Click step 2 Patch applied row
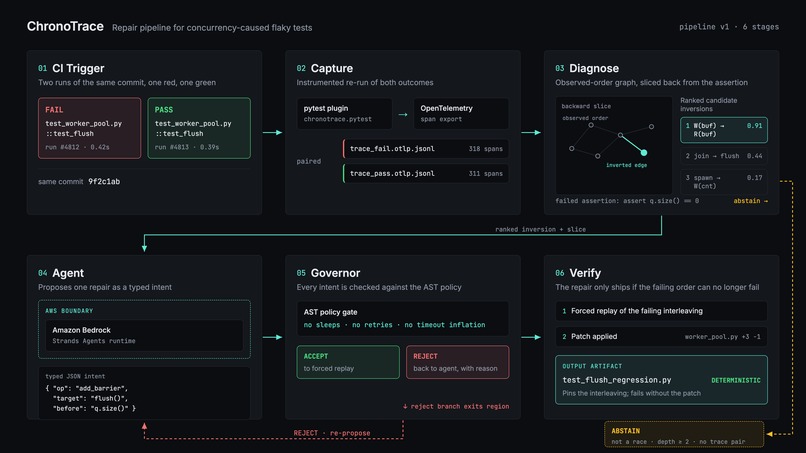This screenshot has height=453, width=806. pos(661,337)
